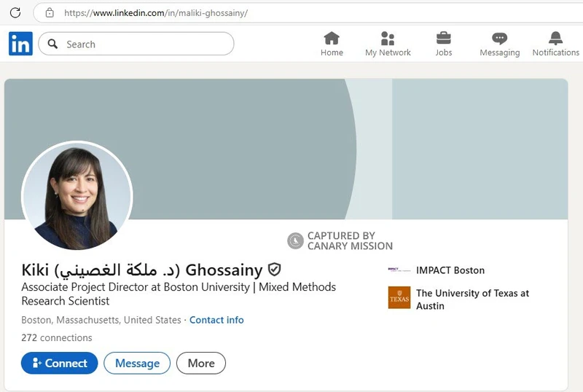Click the LinkedIn logo
The image size is (583, 392).
tap(20, 44)
